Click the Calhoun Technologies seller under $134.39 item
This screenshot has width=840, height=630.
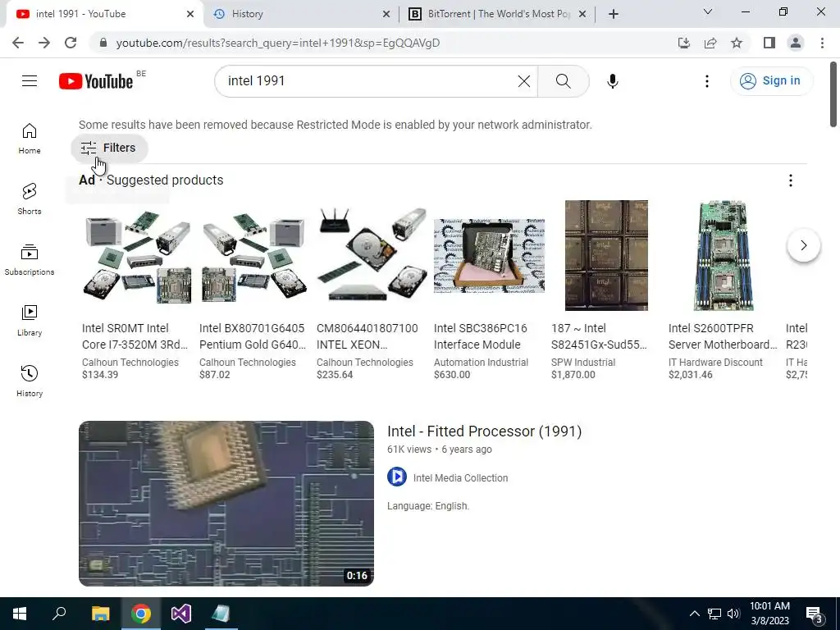click(x=130, y=362)
